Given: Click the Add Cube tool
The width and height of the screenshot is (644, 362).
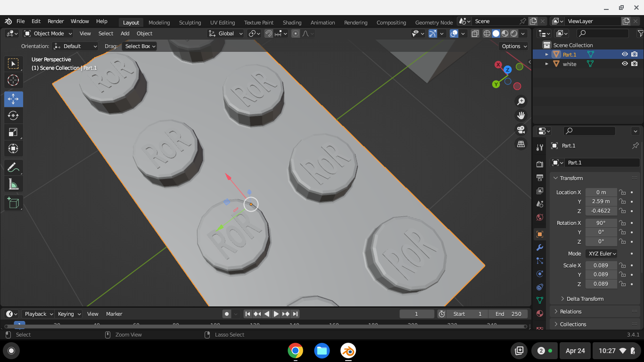Looking at the screenshot, I should pos(14,203).
